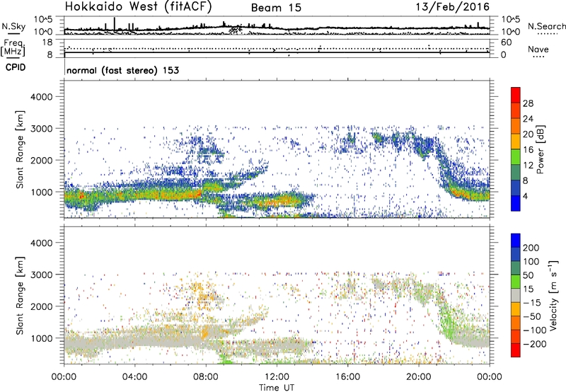Click the 'Hokkaido West (fitACF)' title text
The height and width of the screenshot is (392, 566).
138,6
